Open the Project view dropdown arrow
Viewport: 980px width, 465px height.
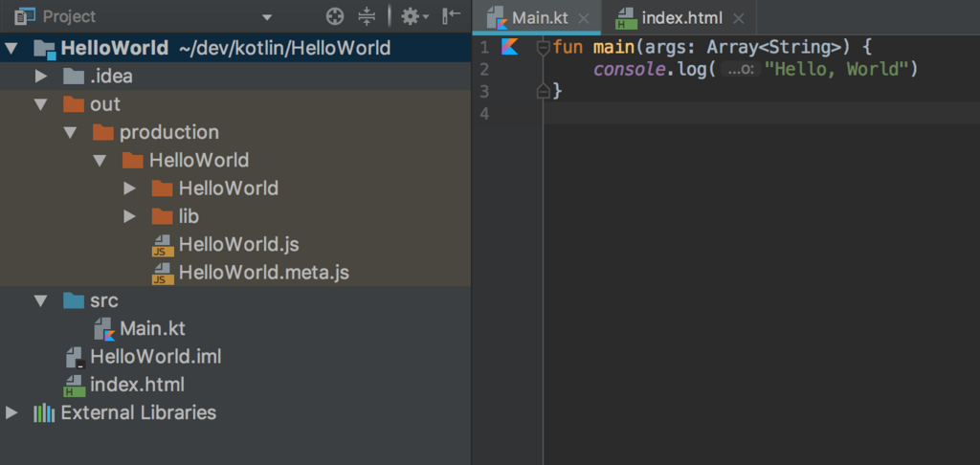pos(267,17)
